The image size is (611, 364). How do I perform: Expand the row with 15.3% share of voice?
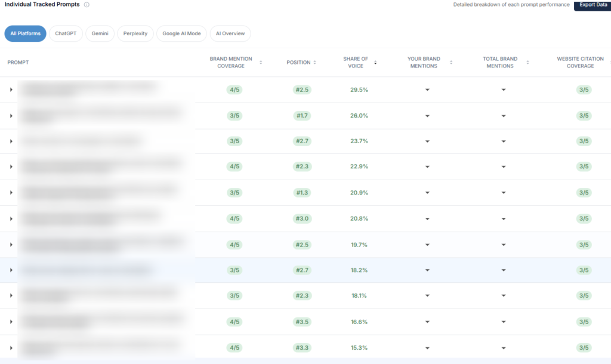(x=11, y=348)
